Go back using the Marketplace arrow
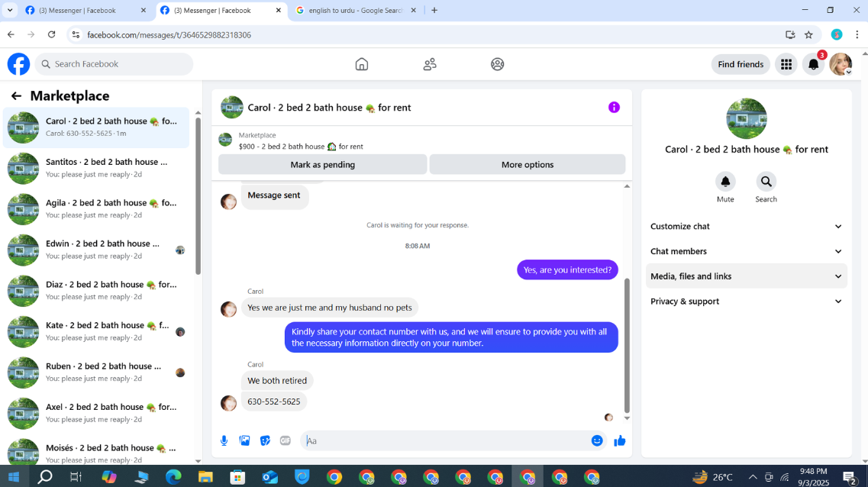Screen dimensions: 868x487 [16, 95]
